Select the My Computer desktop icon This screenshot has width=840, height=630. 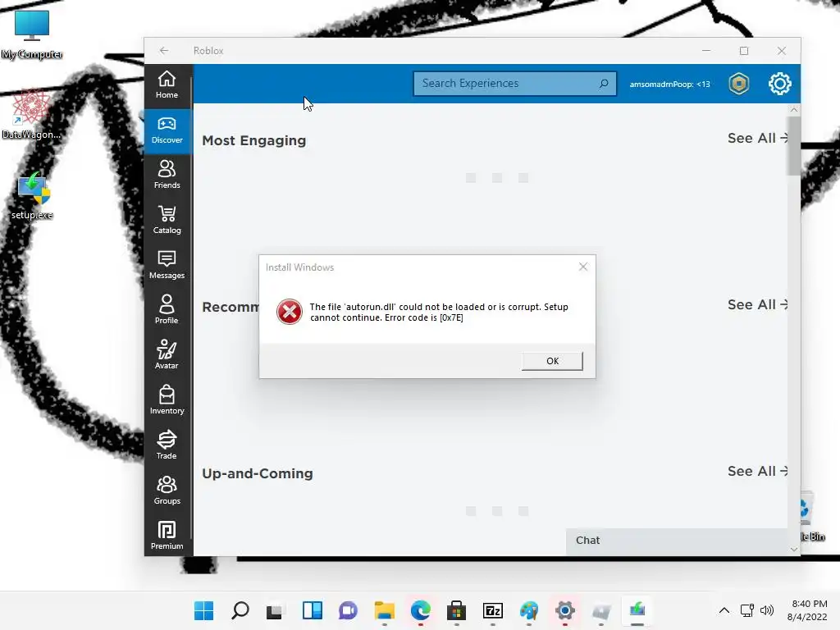(32, 34)
